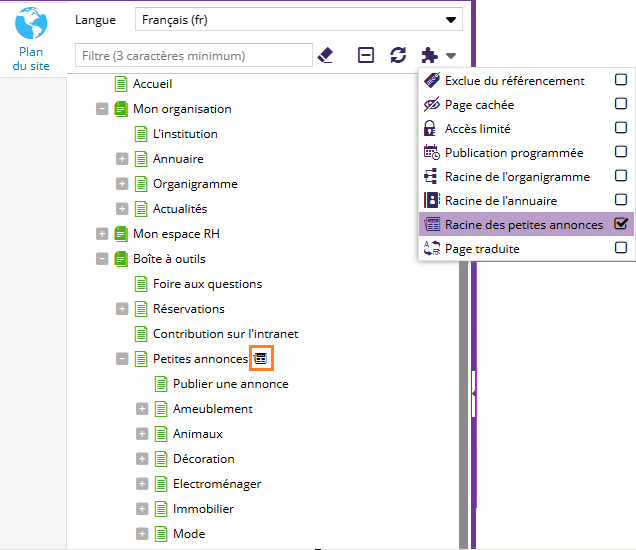
Task: Select Publication programmée menu entry
Action: click(513, 153)
